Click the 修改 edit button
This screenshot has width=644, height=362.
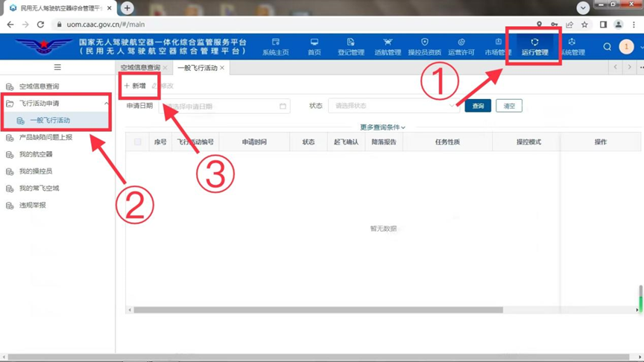[x=162, y=86]
